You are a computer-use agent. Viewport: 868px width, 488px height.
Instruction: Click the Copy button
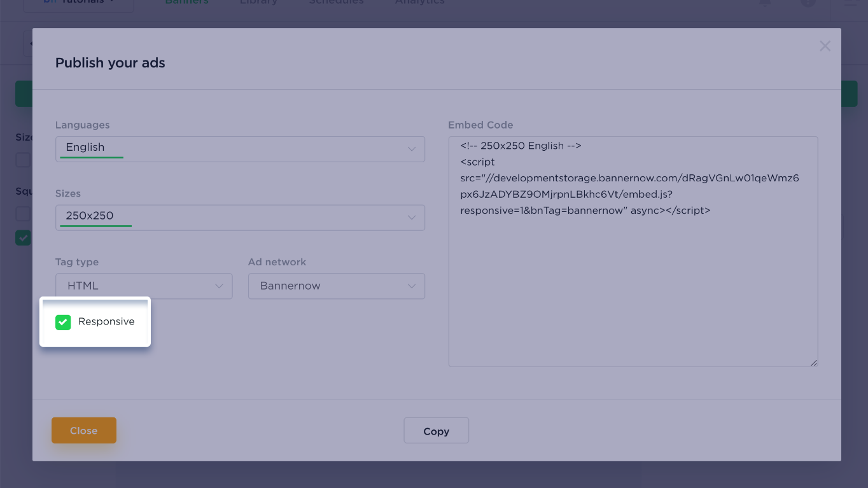(x=437, y=431)
